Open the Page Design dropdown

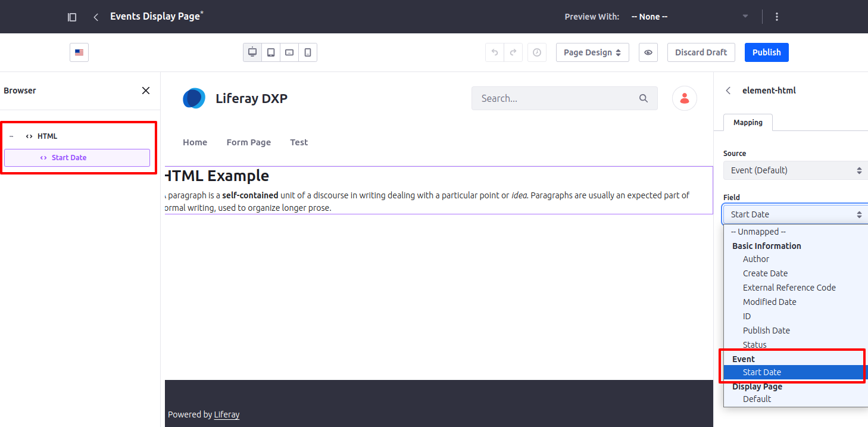click(x=592, y=52)
